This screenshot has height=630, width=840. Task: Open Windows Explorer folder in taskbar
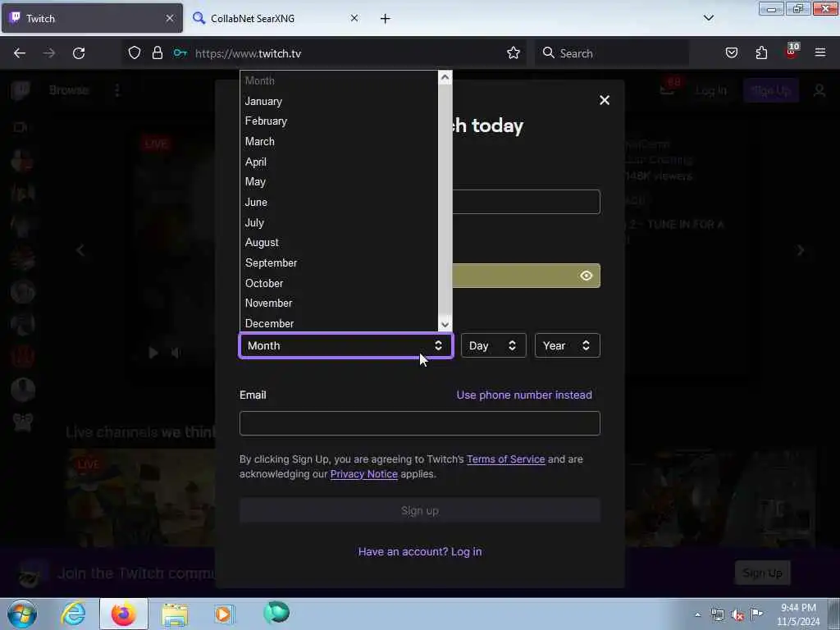pos(175,614)
